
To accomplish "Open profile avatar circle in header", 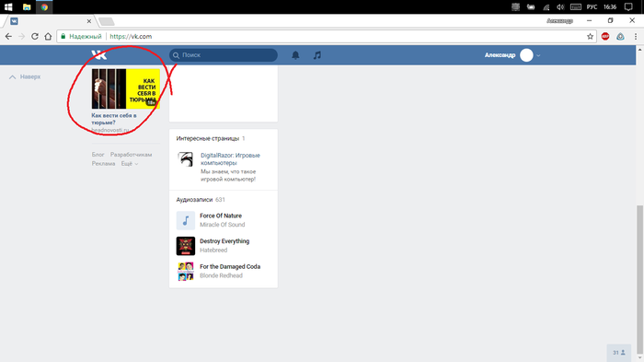I will click(526, 55).
